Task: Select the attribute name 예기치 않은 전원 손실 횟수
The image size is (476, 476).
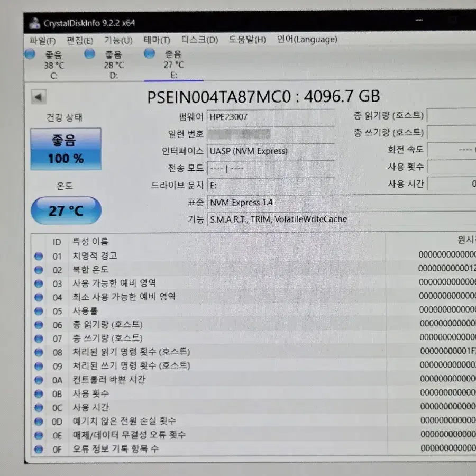Action: [x=124, y=421]
